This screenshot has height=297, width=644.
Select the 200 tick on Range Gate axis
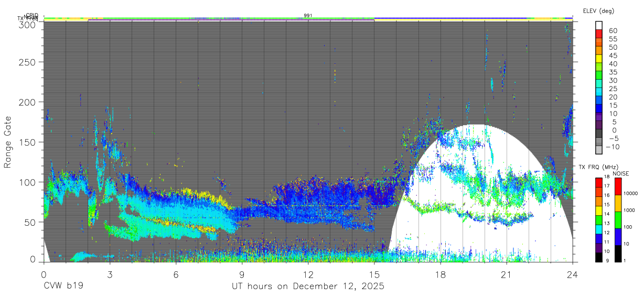(28, 102)
